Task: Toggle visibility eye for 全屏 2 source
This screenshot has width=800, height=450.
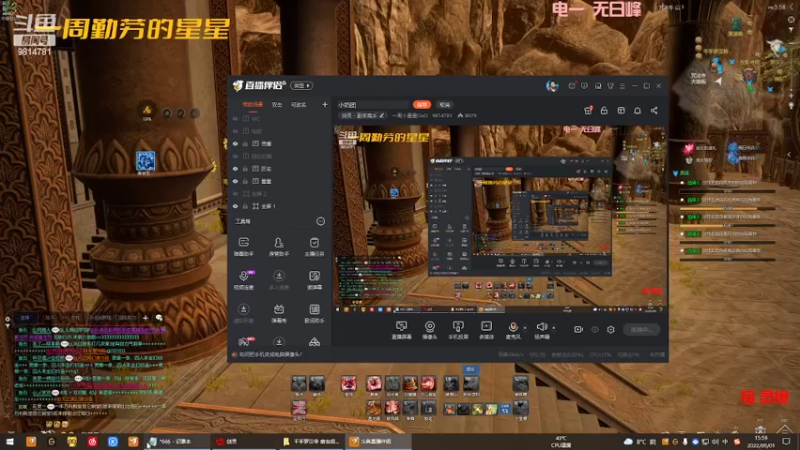Action: [235, 194]
